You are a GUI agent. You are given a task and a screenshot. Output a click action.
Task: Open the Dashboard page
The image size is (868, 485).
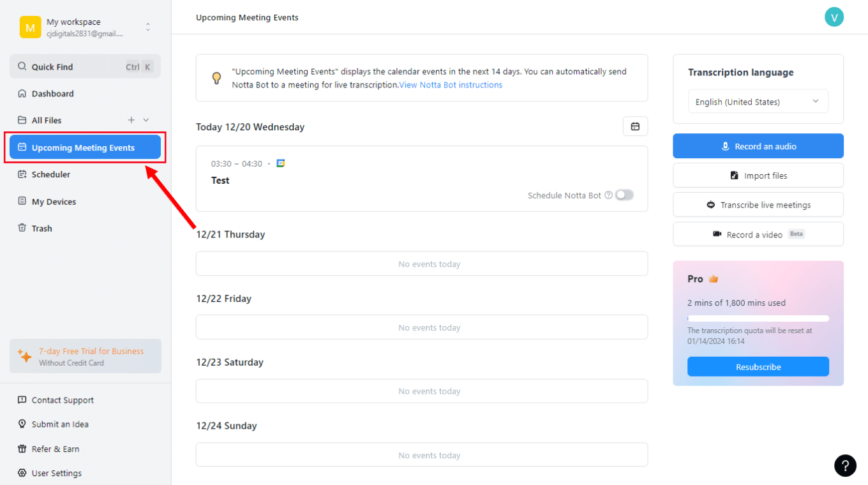click(53, 94)
